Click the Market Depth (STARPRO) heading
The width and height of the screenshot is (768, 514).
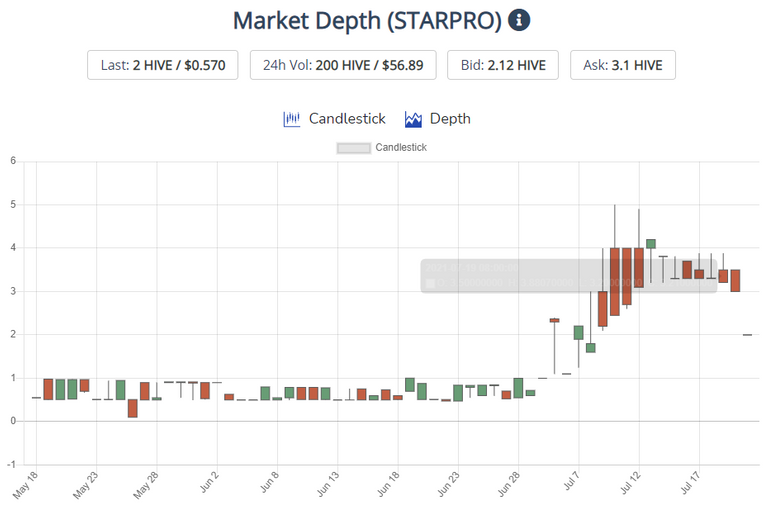[367, 21]
